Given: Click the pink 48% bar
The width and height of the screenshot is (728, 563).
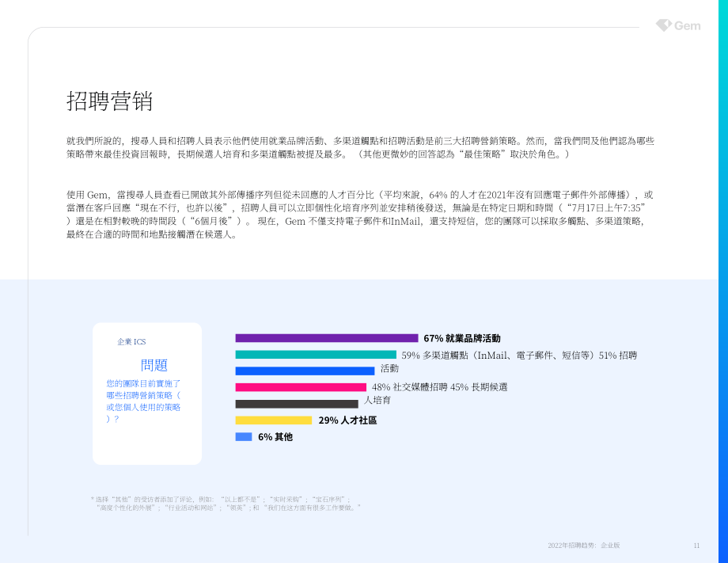Looking at the screenshot, I should pyautogui.click(x=301, y=387).
